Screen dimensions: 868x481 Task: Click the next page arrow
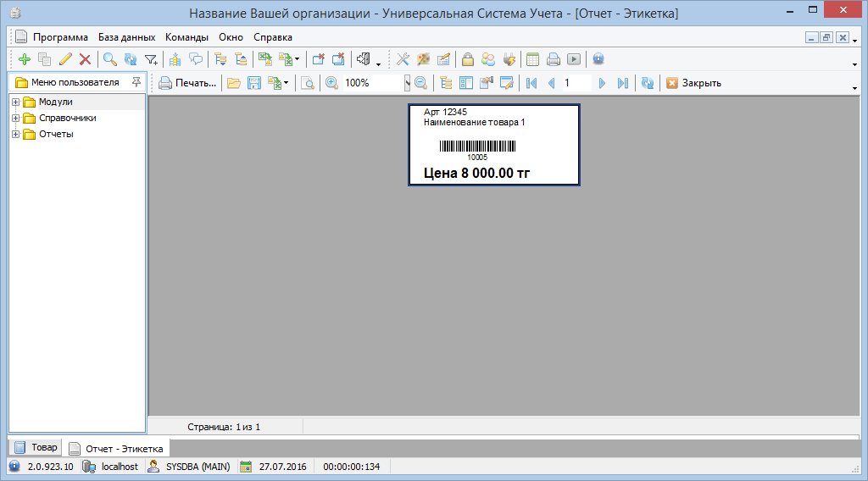(602, 83)
